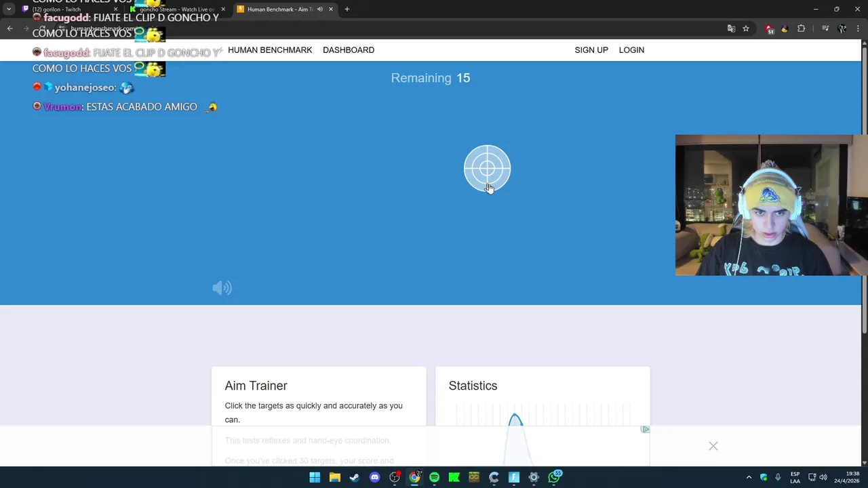Expand hidden system tray icons
Image resolution: width=868 pixels, height=488 pixels.
[x=749, y=477]
